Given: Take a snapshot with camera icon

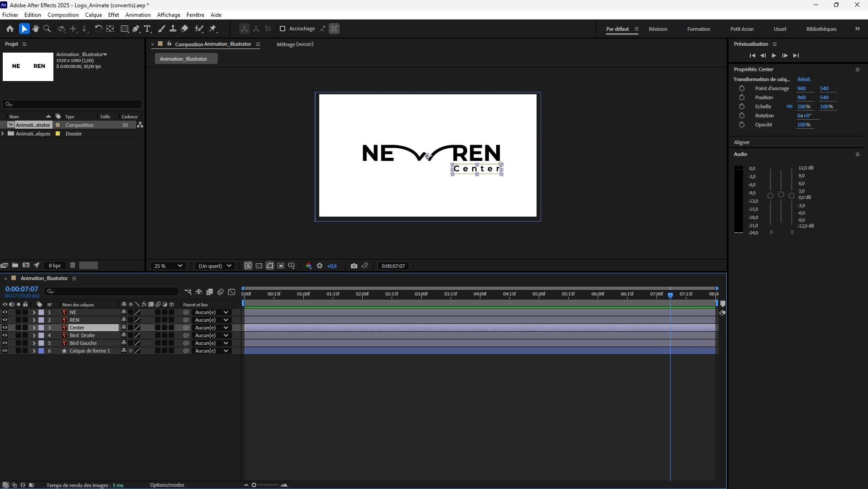Looking at the screenshot, I should [354, 266].
